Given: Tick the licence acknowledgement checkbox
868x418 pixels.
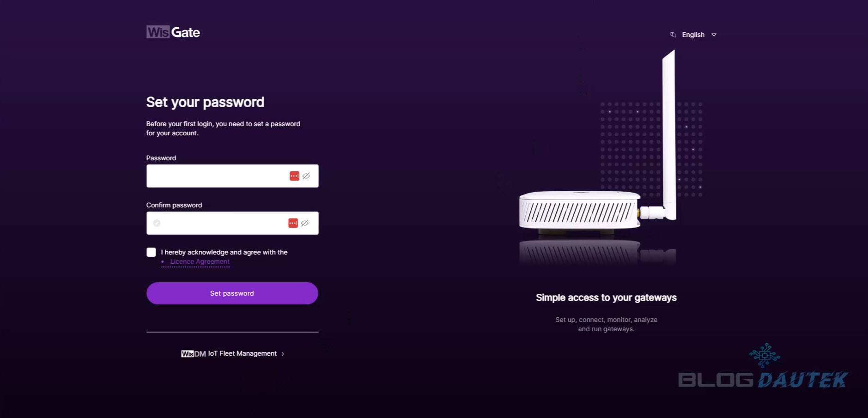Looking at the screenshot, I should pos(151,252).
